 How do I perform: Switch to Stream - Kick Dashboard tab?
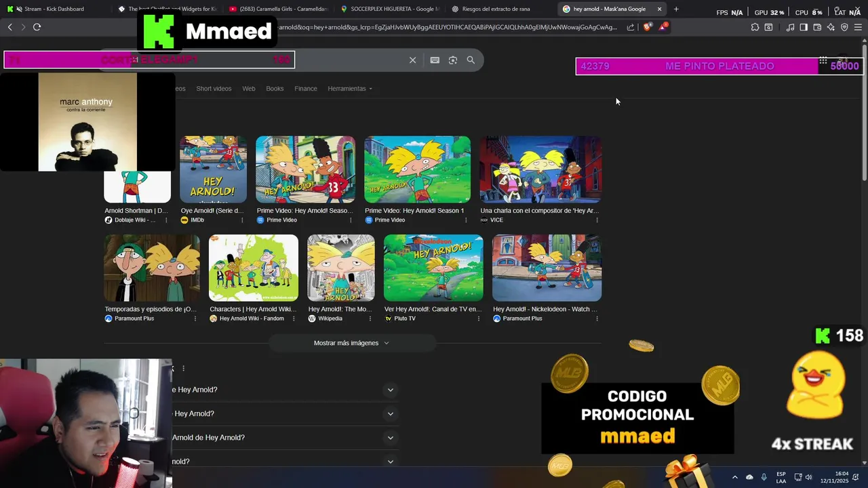(54, 9)
